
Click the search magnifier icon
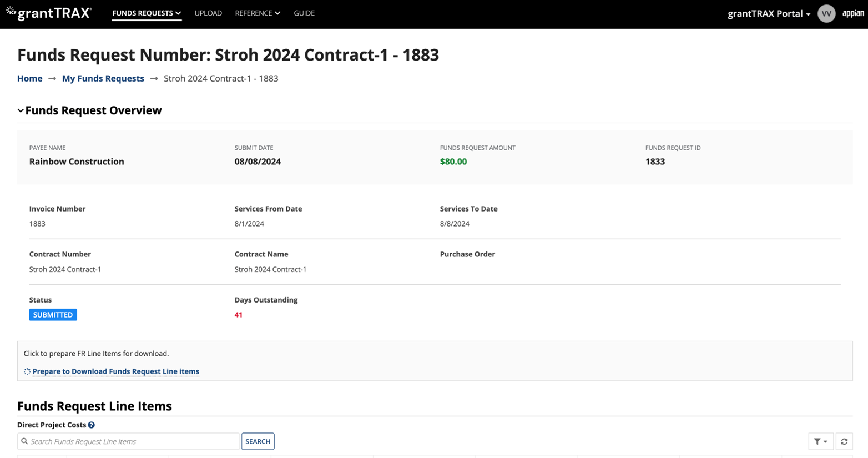tap(24, 441)
